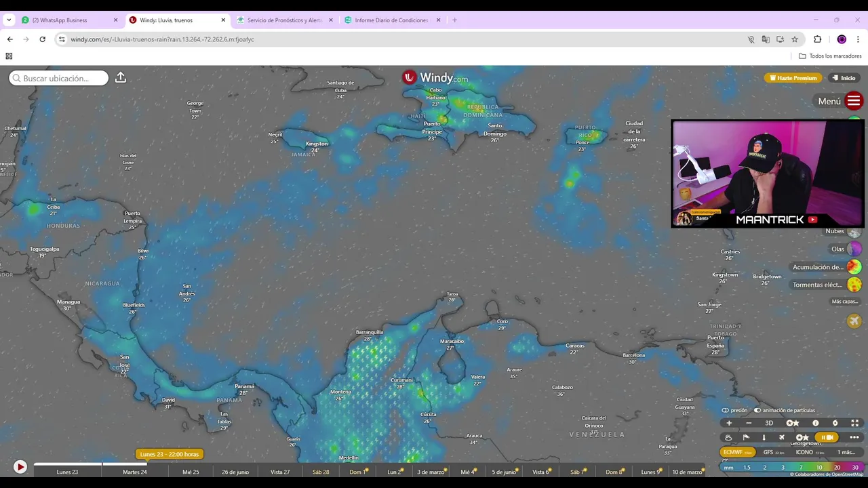
Task: Open Todos los marcadores folder
Action: (830, 56)
